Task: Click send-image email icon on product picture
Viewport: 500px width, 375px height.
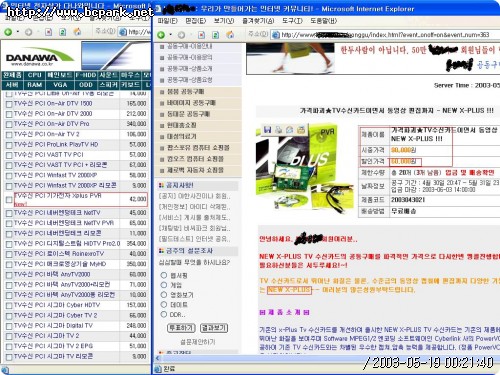Action: pyautogui.click(x=289, y=129)
